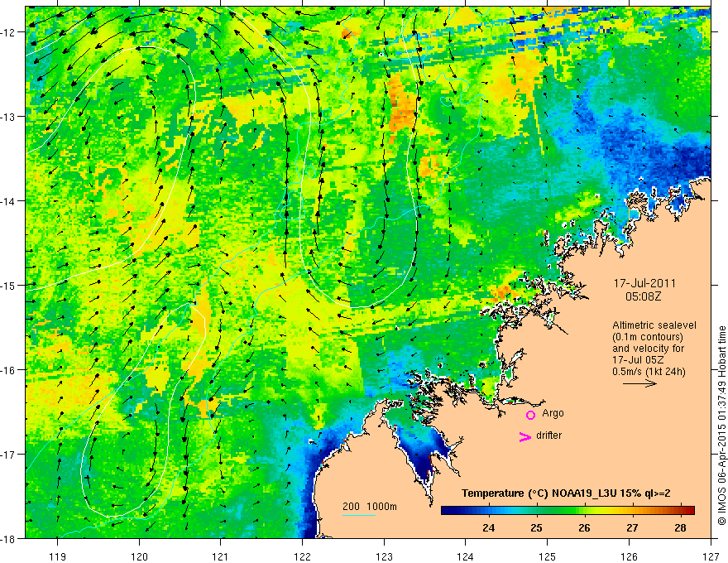Screen dimensions: 728x563
Task: Click the magenta drifter arrowhead legend symbol
Action: coord(525,436)
